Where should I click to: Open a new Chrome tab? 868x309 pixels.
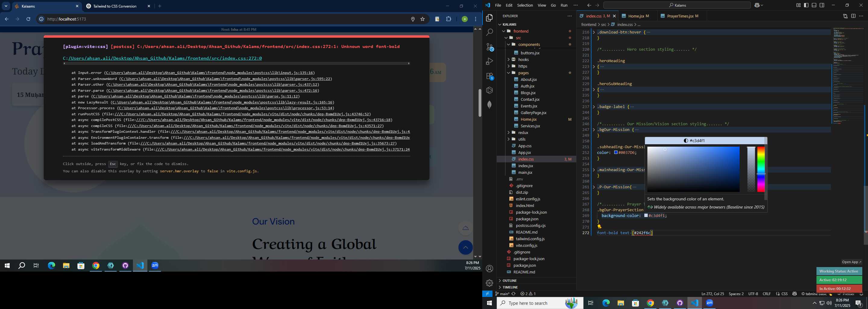(x=160, y=6)
